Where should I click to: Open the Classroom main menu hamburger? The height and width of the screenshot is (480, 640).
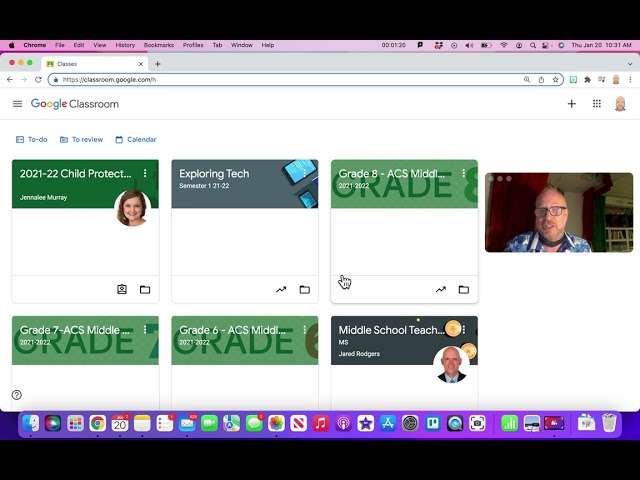[18, 104]
